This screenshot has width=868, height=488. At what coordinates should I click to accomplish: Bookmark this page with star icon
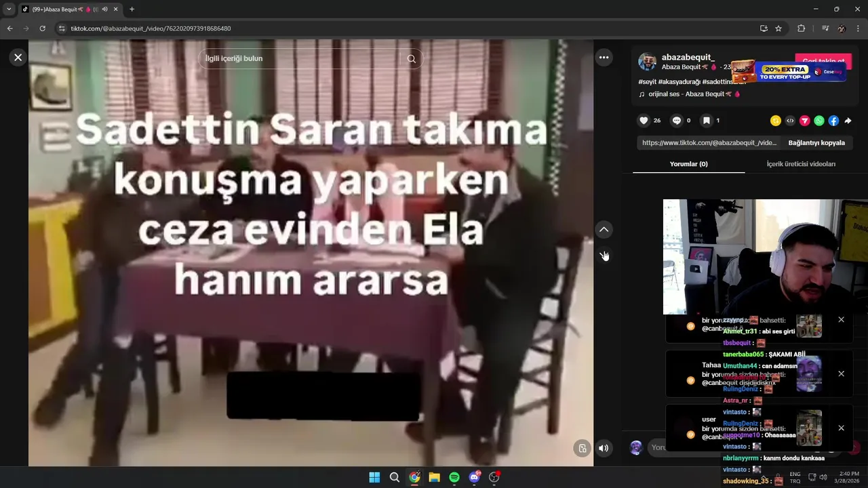[778, 28]
